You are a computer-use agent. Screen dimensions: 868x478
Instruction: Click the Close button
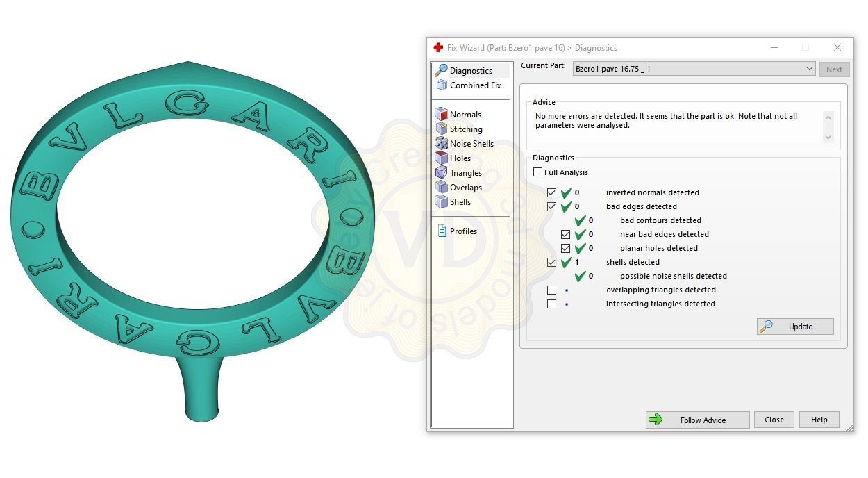(774, 420)
